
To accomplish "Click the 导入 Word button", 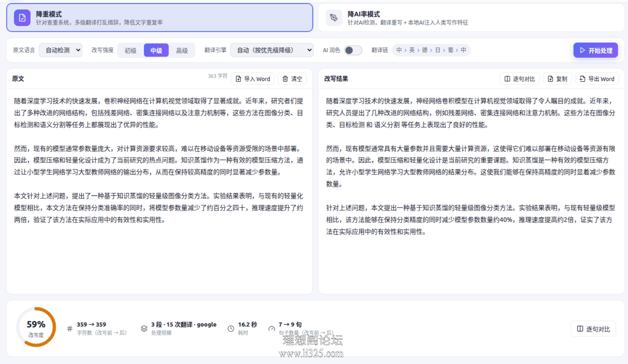I will pyautogui.click(x=253, y=79).
